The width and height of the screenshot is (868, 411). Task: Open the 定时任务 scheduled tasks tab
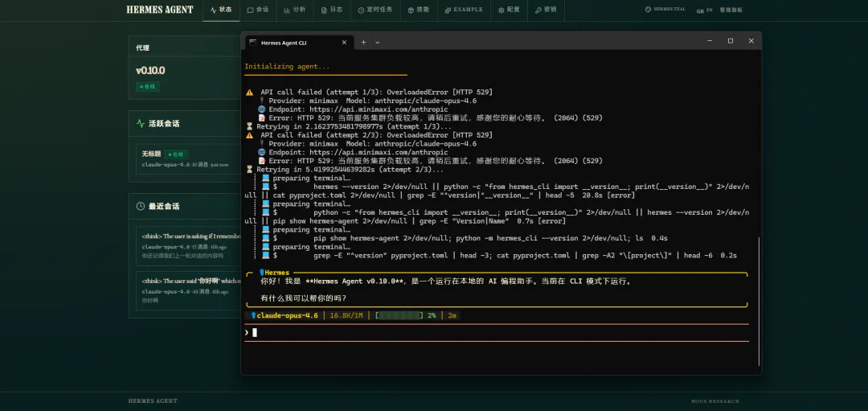pos(375,10)
